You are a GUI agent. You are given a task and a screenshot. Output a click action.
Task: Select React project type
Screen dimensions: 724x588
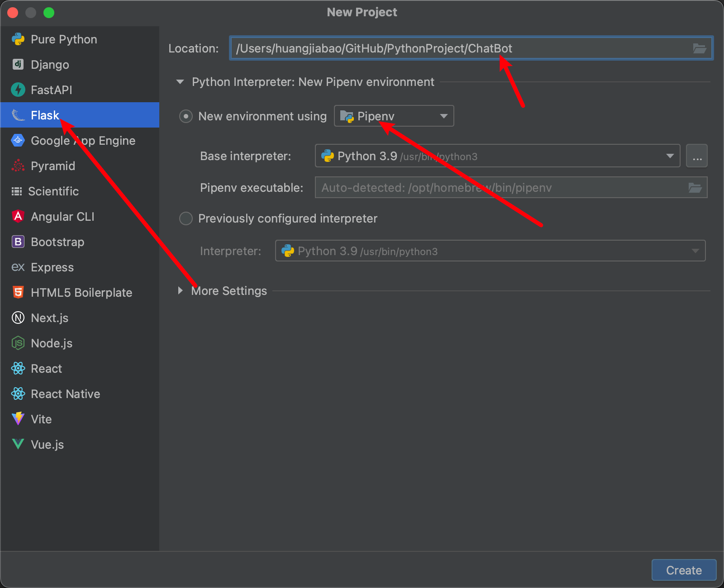tap(80, 369)
